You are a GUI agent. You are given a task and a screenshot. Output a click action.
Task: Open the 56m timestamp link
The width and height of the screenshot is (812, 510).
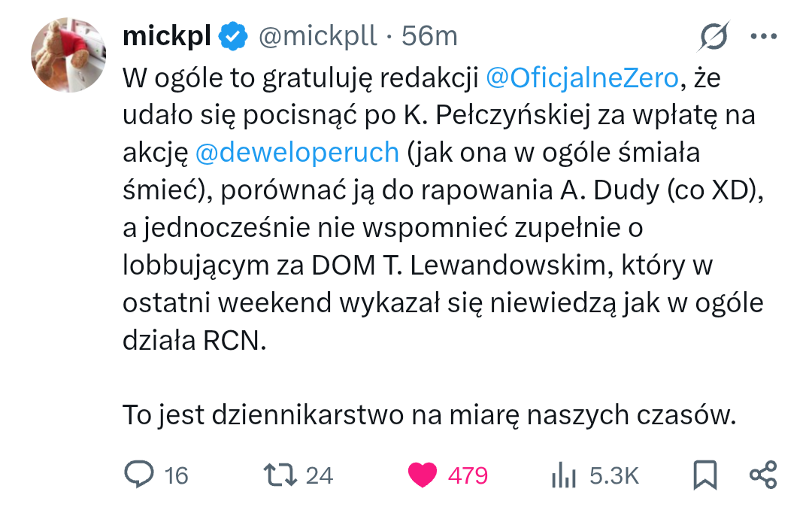(x=429, y=35)
